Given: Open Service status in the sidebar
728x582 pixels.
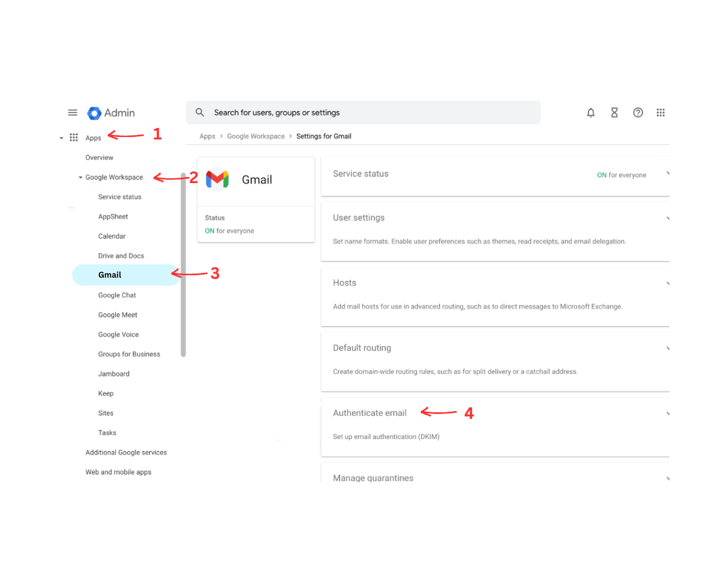Looking at the screenshot, I should (120, 197).
